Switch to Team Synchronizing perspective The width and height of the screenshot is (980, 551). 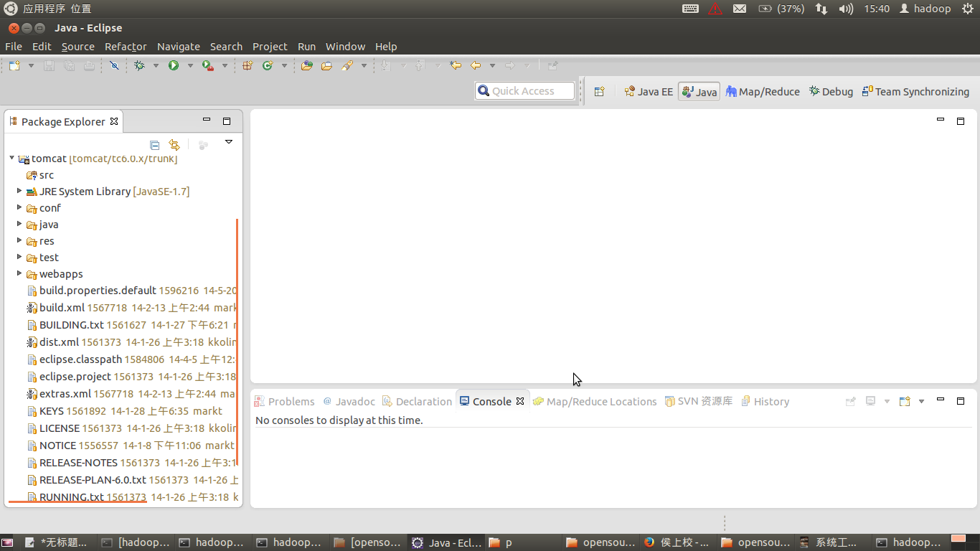coord(915,92)
